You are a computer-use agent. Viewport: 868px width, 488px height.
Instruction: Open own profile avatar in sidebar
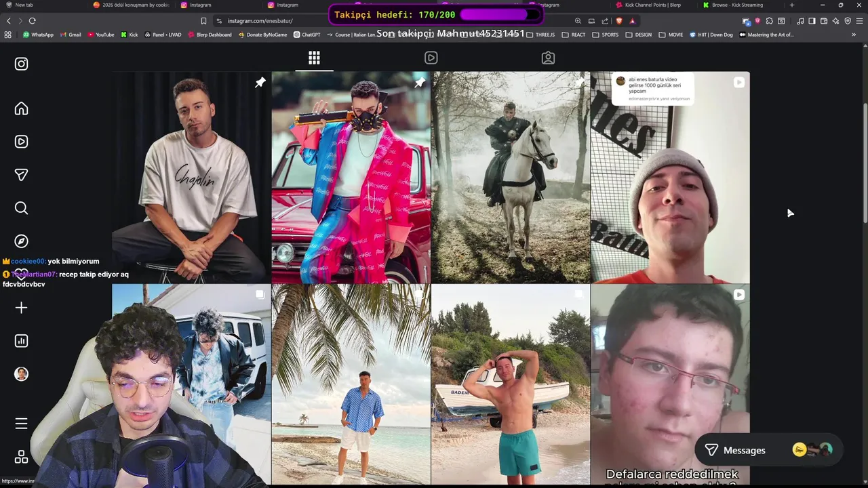coord(21,374)
